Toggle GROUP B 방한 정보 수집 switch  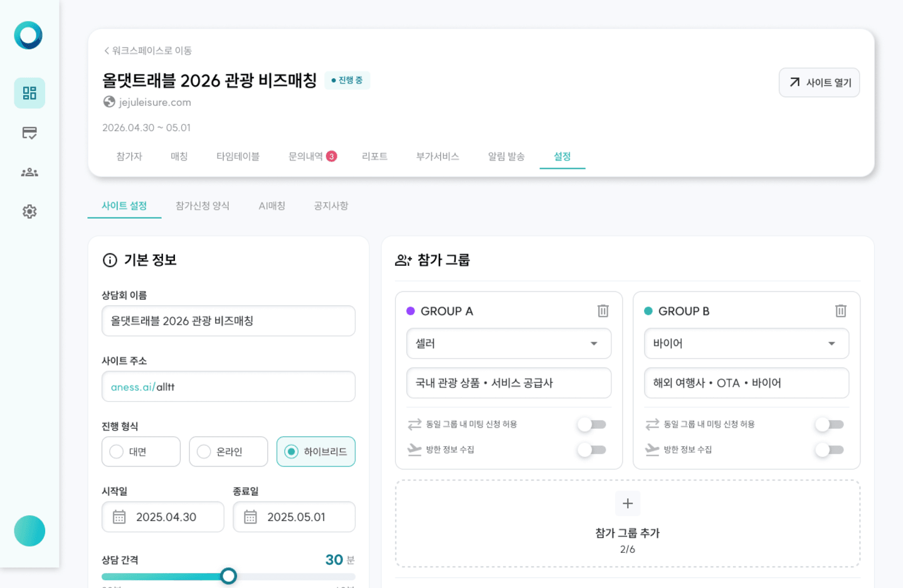tap(830, 449)
